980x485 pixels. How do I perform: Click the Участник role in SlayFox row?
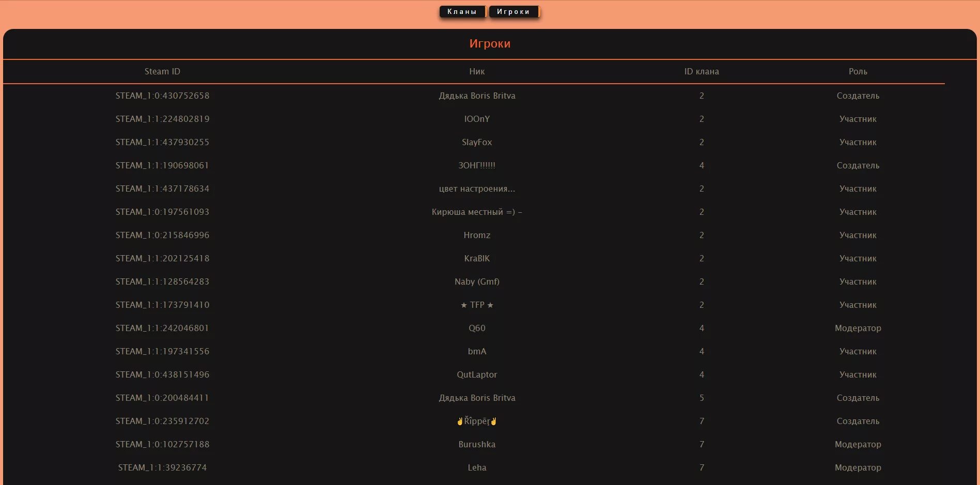tap(858, 142)
